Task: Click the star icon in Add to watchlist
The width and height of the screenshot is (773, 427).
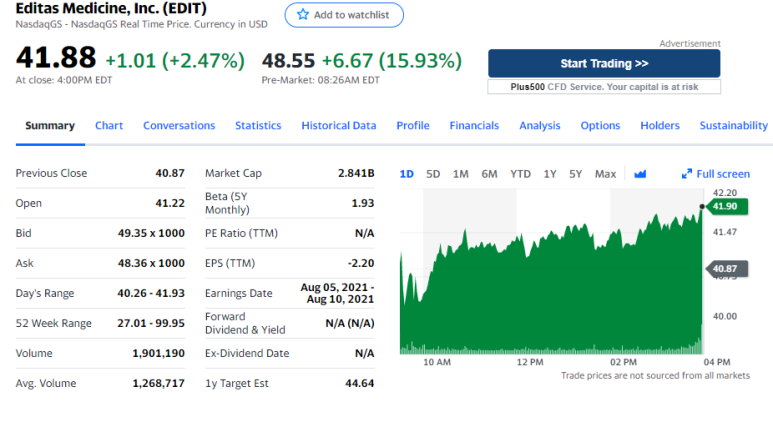Action: click(x=303, y=14)
